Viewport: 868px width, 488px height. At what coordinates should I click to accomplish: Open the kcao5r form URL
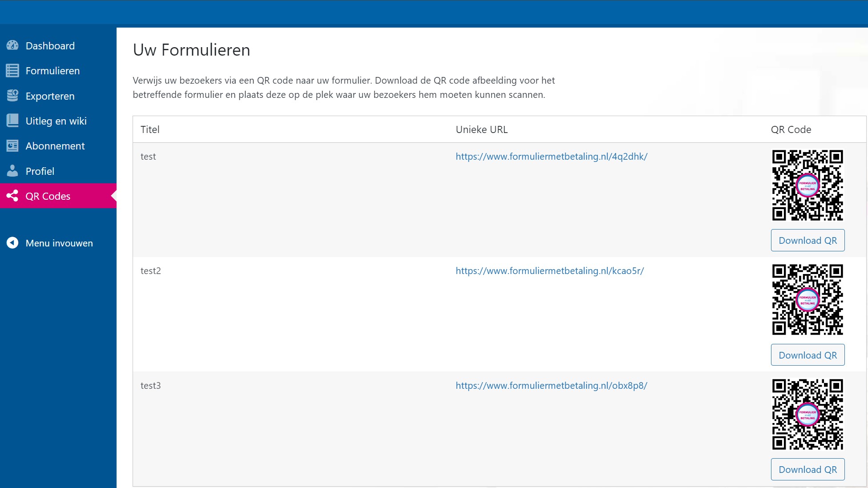549,271
